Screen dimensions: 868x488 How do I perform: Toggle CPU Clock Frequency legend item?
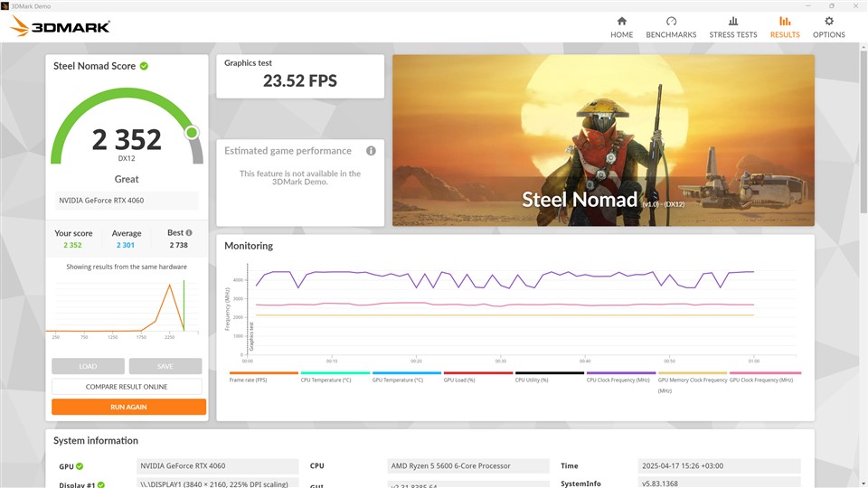coord(618,380)
